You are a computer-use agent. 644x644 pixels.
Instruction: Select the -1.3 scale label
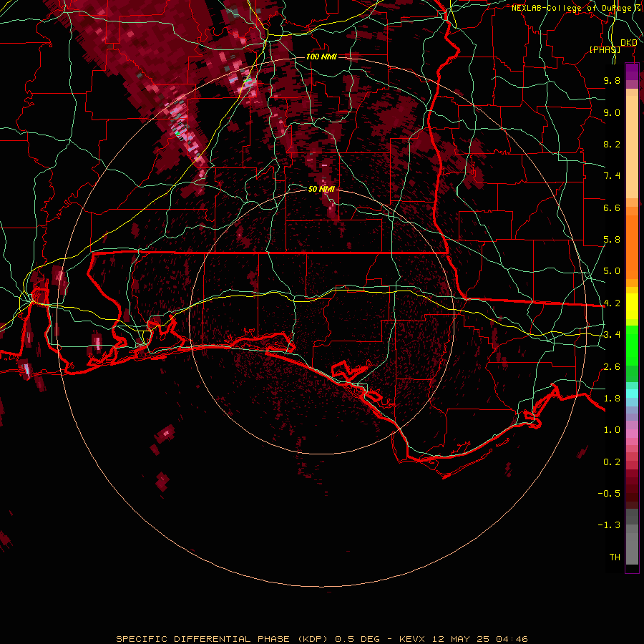[609, 525]
